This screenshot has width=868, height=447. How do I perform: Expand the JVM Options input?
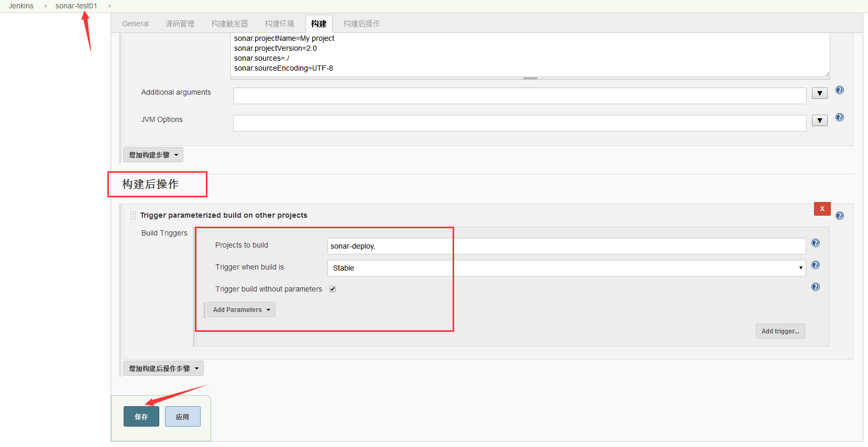[x=819, y=120]
